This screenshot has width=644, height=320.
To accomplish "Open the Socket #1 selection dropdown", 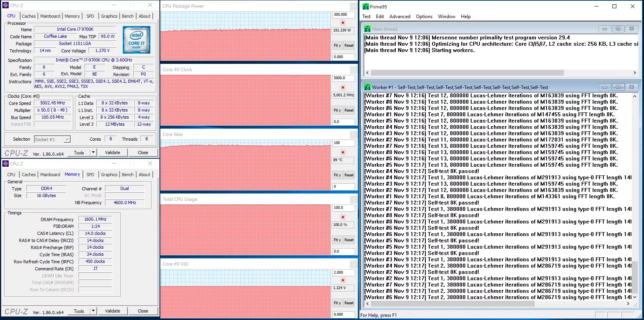I will pyautogui.click(x=67, y=140).
